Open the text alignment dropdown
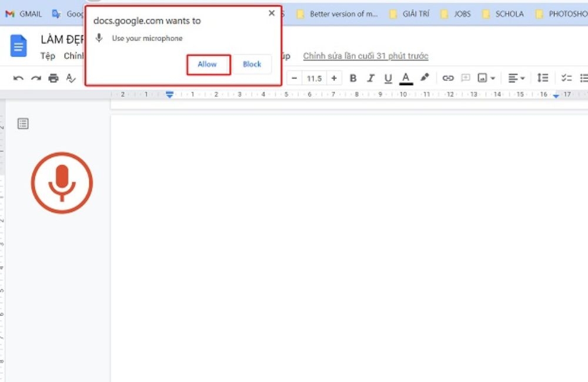 (x=516, y=78)
